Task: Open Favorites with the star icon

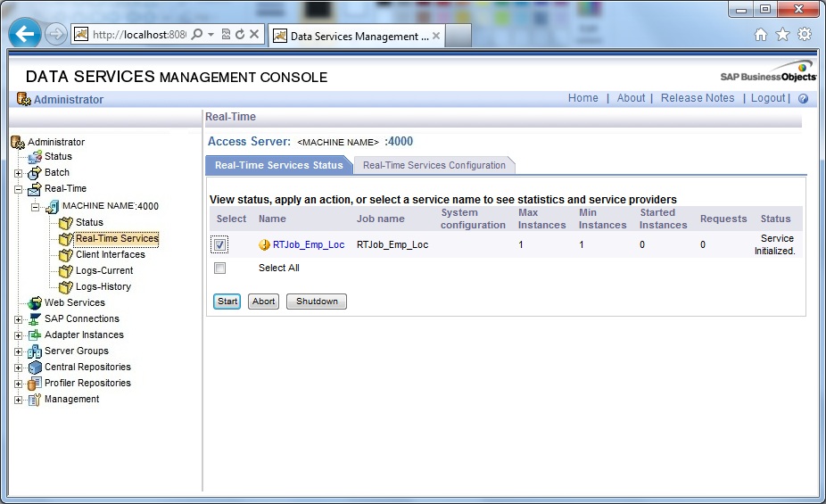Action: click(x=783, y=34)
